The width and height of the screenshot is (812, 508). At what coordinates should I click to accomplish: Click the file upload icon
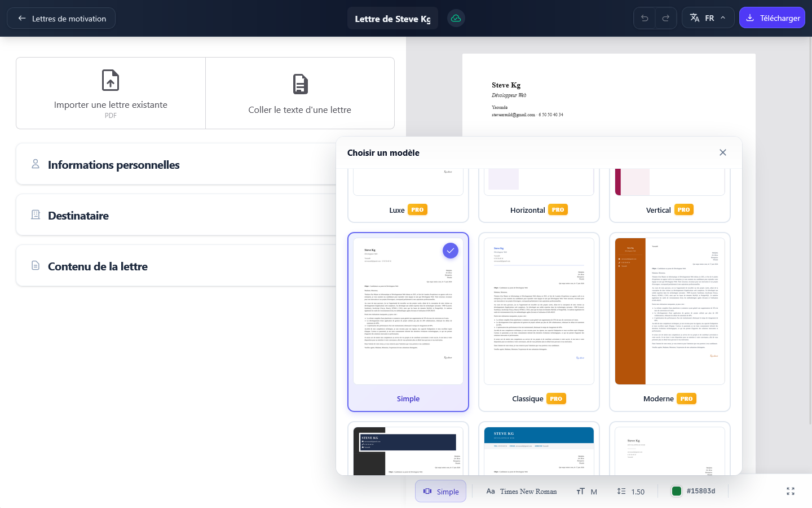click(x=111, y=80)
